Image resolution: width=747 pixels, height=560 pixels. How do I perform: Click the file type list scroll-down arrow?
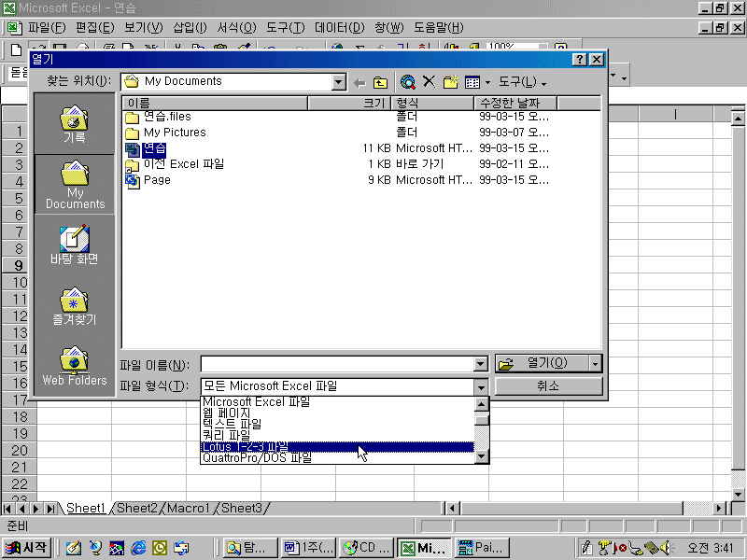point(482,457)
